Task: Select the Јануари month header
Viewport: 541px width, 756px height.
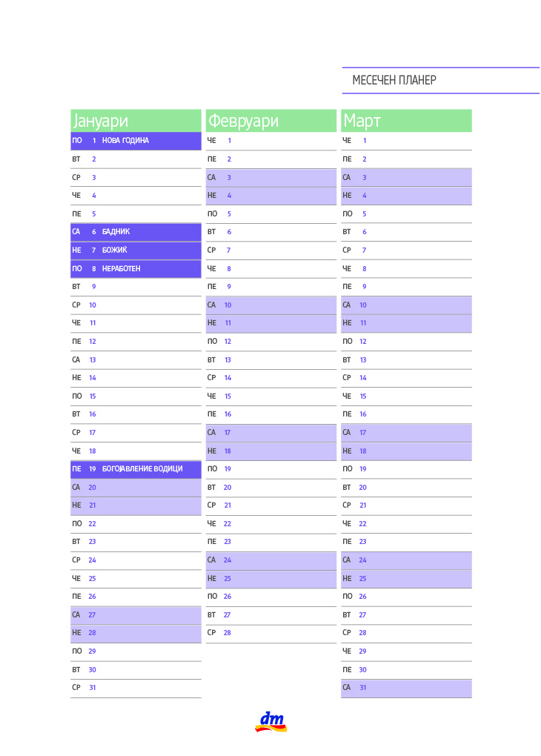Action: point(136,121)
